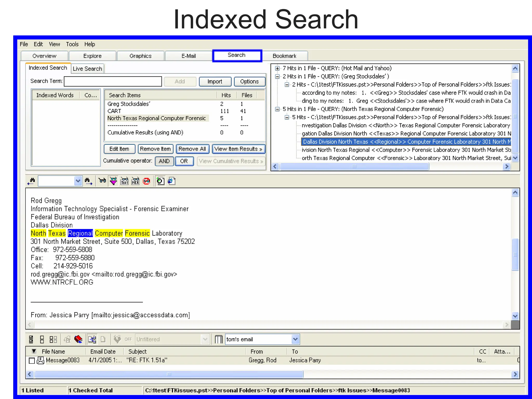The height and width of the screenshot is (399, 532).
Task: Select the Live Search tab
Action: [x=88, y=69]
